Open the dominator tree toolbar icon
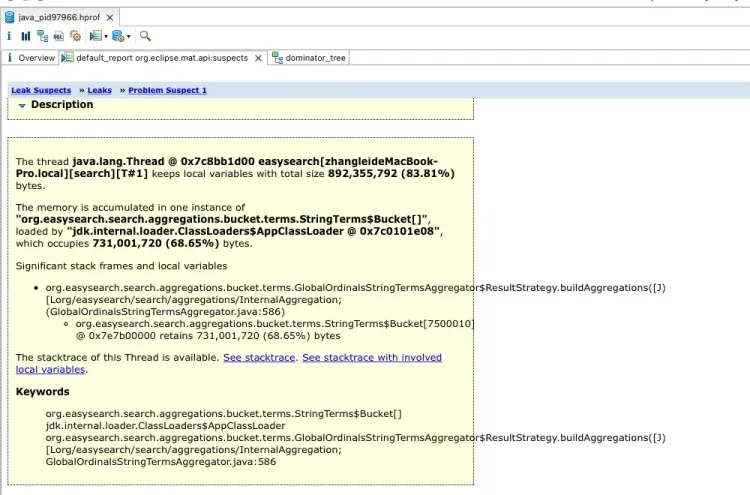The image size is (750, 495). pyautogui.click(x=43, y=36)
